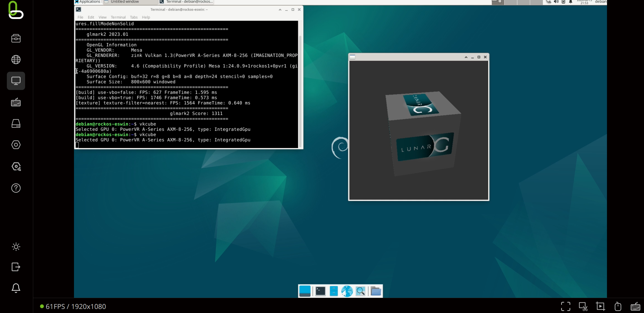The image size is (644, 313).
Task: Click the Show Desktop icon in the dock
Action: point(305,291)
